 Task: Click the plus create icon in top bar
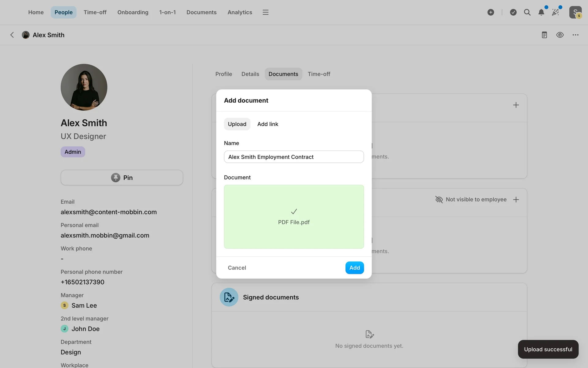coord(491,12)
